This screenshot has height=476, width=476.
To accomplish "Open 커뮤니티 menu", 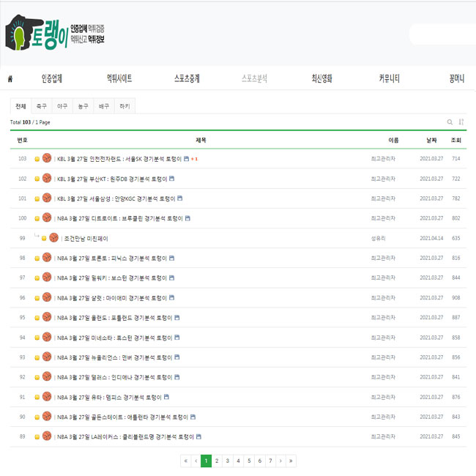I will coord(389,78).
